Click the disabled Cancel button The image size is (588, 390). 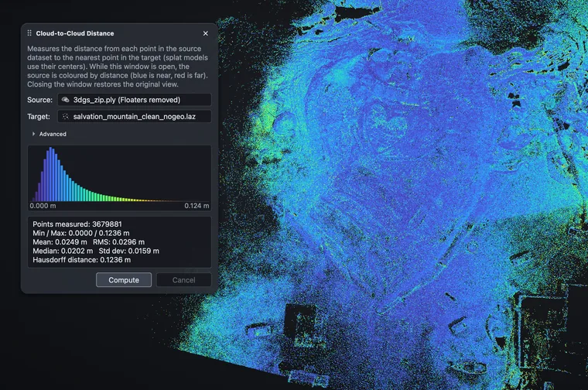184,280
